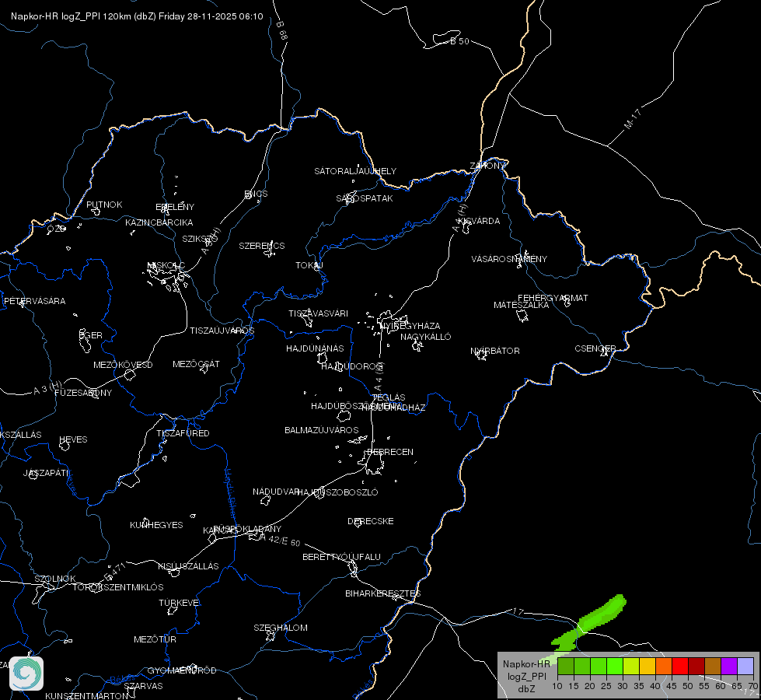Click the B 50 road label
Screen dimensions: 761x700
point(460,41)
